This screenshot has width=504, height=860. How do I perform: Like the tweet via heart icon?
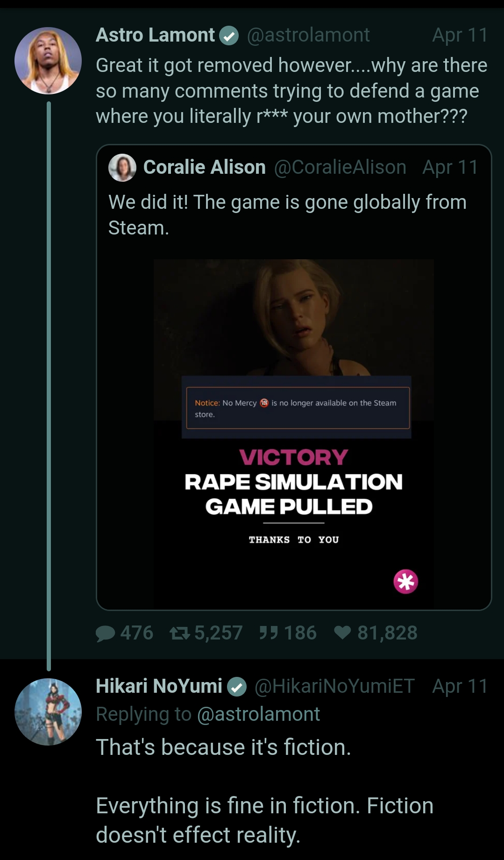(342, 633)
